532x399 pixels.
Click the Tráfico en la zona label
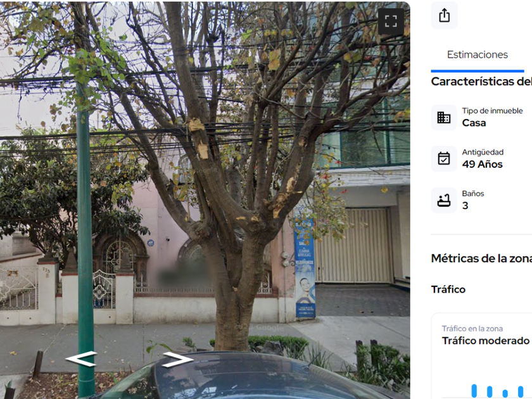pyautogui.click(x=472, y=329)
